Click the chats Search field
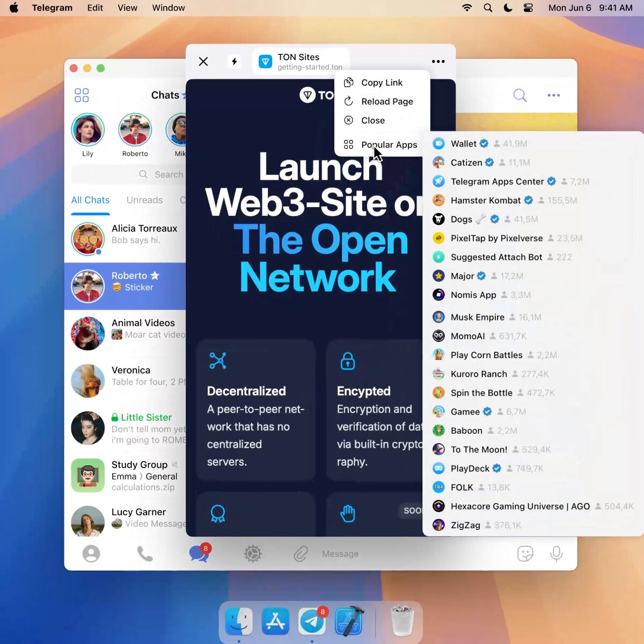The image size is (644, 644). click(129, 174)
